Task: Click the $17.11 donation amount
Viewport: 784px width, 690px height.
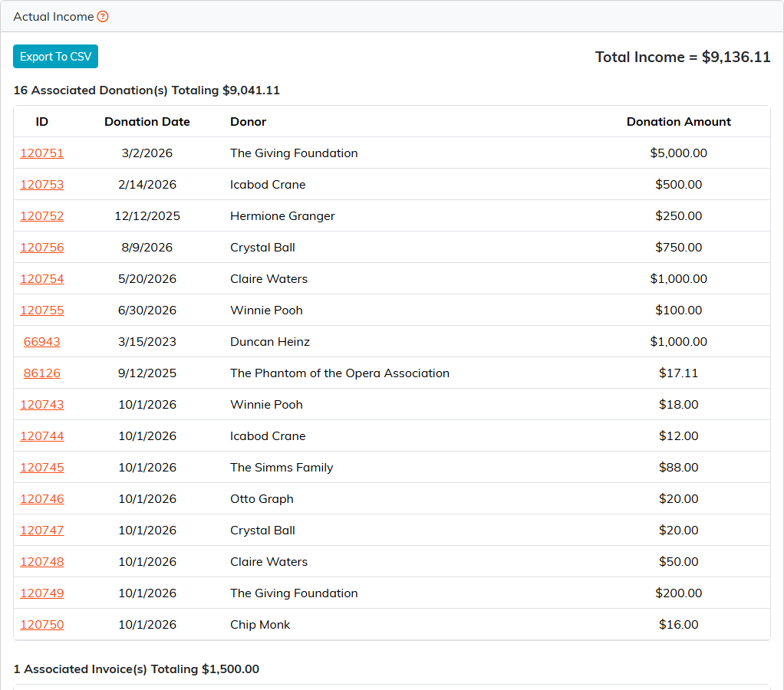Action: [x=678, y=373]
